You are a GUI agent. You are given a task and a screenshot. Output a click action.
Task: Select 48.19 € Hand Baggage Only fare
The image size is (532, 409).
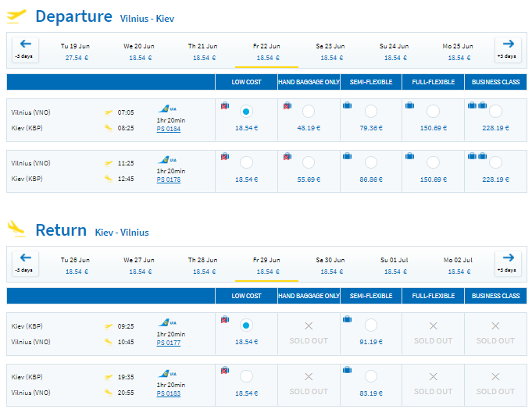pos(309,111)
